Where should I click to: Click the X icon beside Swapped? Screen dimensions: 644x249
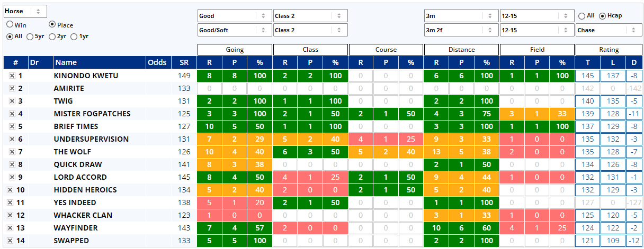[10, 241]
